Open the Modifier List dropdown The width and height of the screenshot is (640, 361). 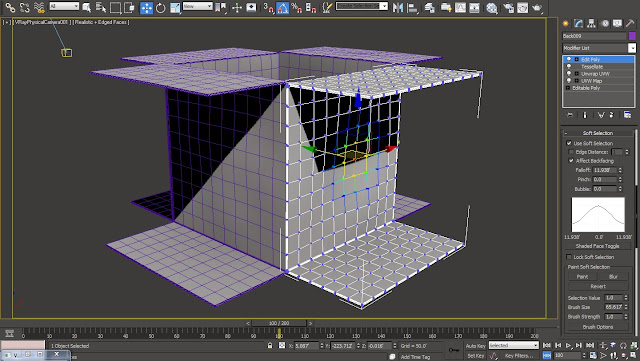(x=632, y=48)
